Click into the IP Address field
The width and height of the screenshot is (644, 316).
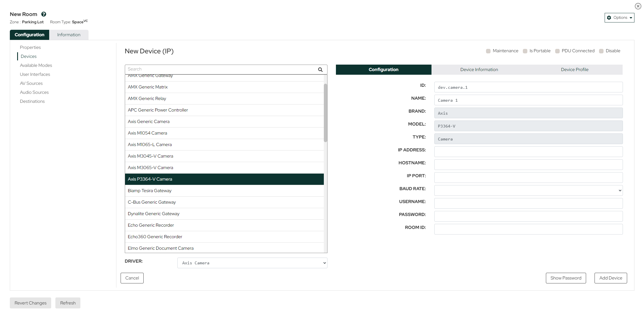coord(528,152)
